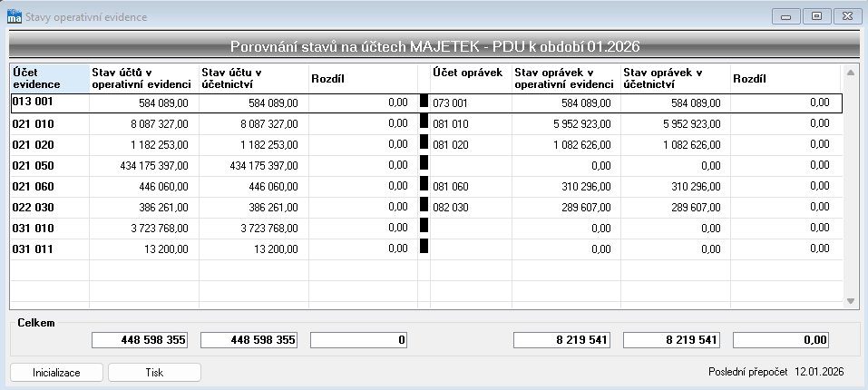Click the scroll up arrow of table
868x390 pixels.
(x=851, y=73)
